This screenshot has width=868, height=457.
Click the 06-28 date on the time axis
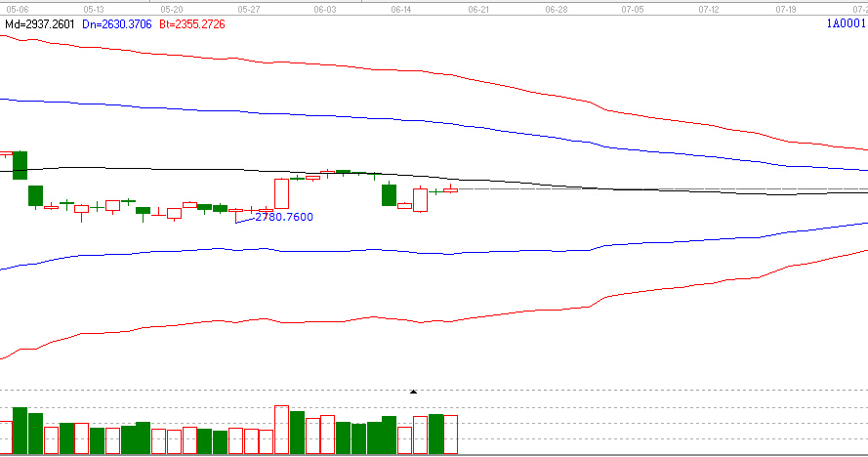pos(556,7)
